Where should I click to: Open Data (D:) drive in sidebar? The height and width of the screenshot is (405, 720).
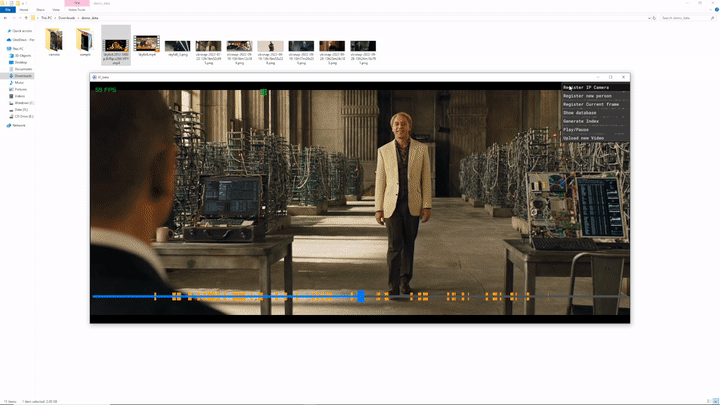point(19,110)
